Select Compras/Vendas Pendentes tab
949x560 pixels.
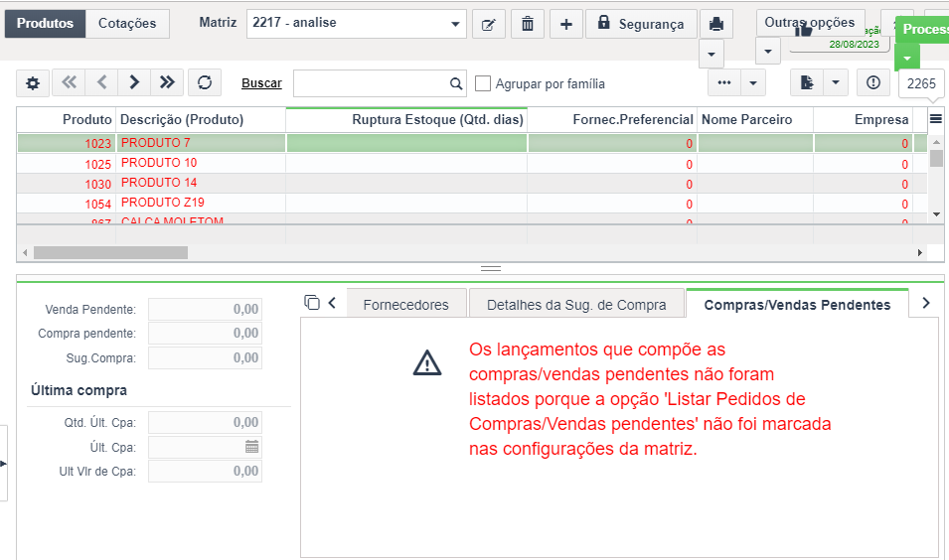click(x=797, y=305)
